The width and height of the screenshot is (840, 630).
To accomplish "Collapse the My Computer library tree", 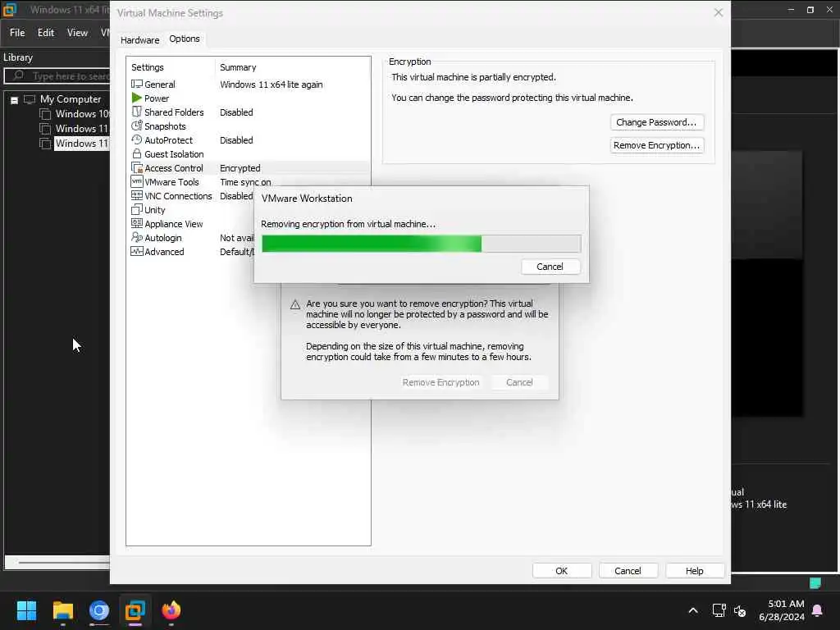I will point(15,100).
